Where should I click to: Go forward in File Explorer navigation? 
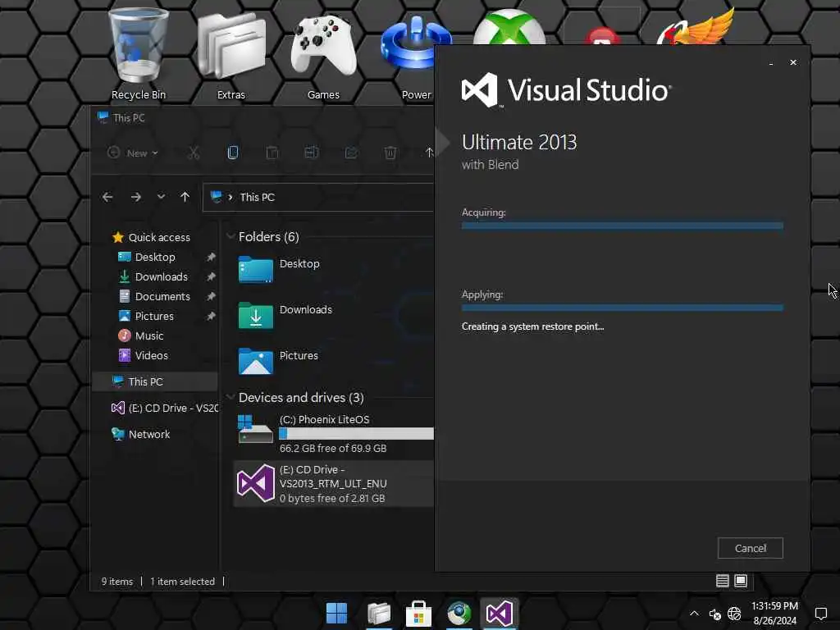(x=136, y=197)
